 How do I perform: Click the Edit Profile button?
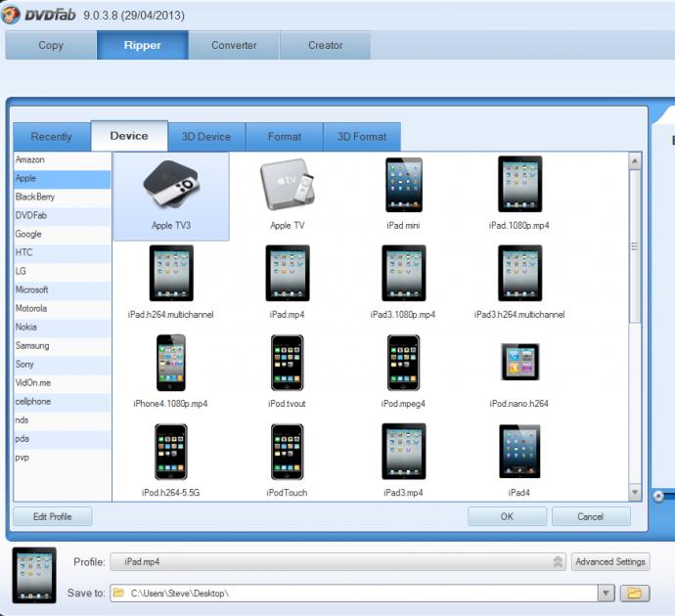point(53,516)
